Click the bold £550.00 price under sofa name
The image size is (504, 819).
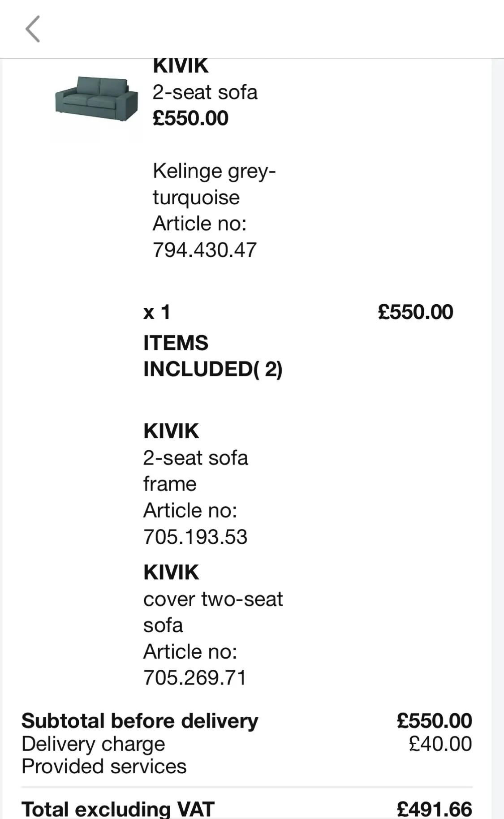(190, 118)
